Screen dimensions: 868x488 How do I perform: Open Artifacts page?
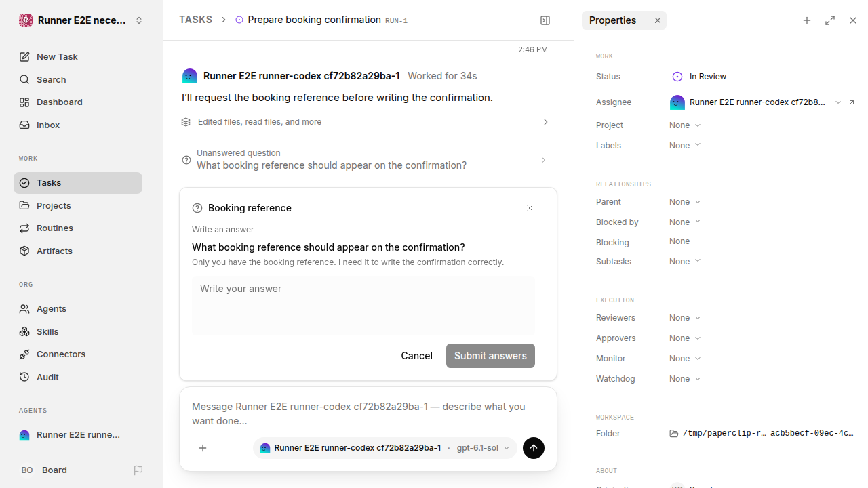78,251
